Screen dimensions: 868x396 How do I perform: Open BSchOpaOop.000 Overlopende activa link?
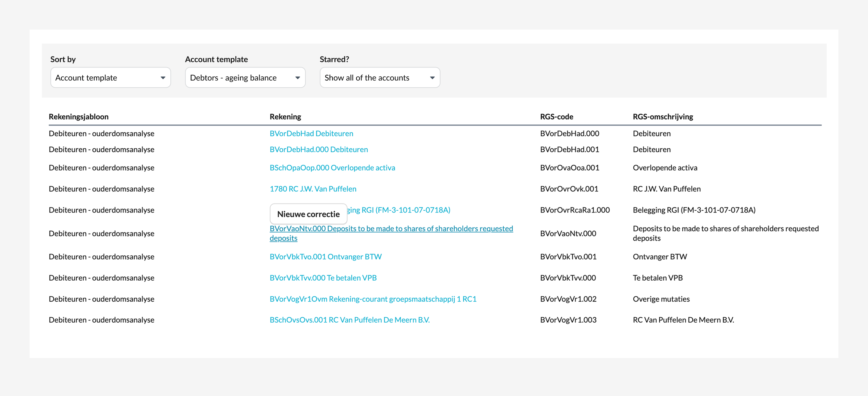tap(332, 167)
